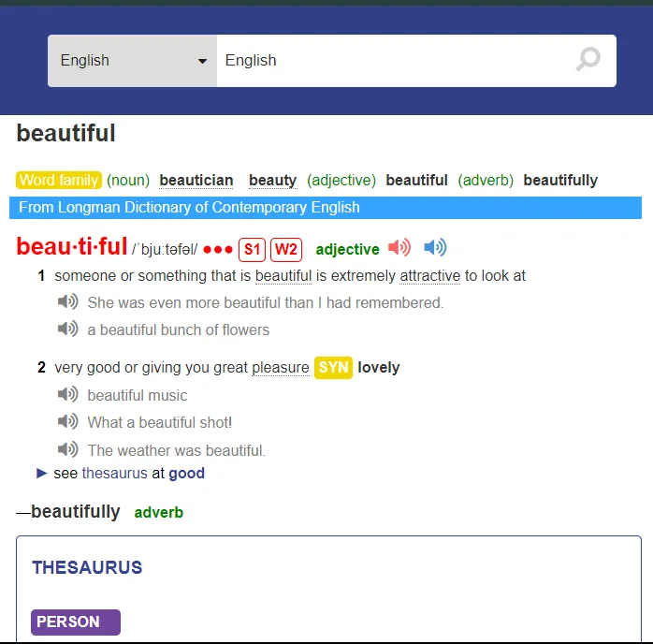Image resolution: width=653 pixels, height=644 pixels.
Task: Play the red British pronunciation audio
Action: point(399,247)
